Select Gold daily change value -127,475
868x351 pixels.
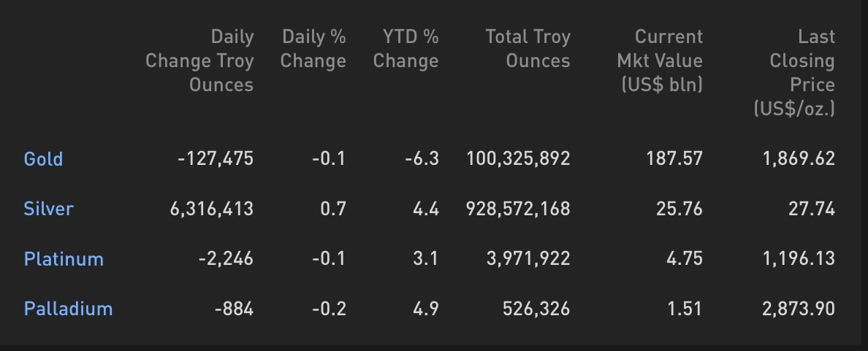216,159
